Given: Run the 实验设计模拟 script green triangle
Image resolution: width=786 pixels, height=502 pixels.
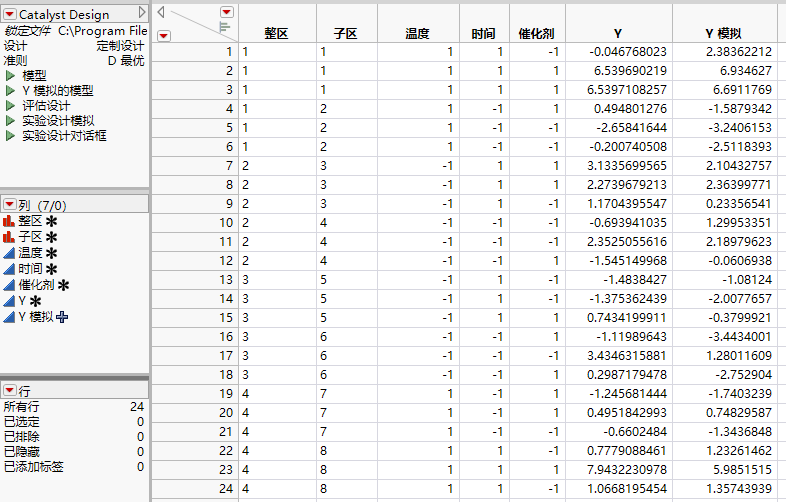Looking at the screenshot, I should 10,121.
